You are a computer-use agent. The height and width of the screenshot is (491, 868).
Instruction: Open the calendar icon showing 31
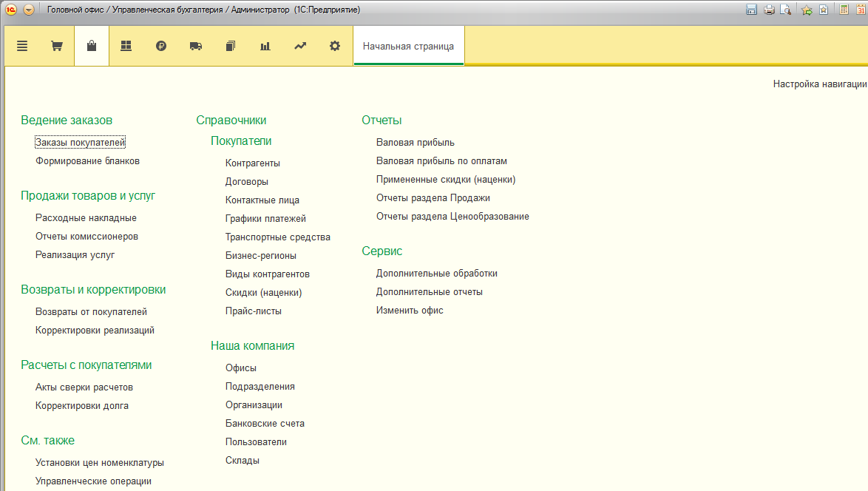pyautogui.click(x=861, y=10)
